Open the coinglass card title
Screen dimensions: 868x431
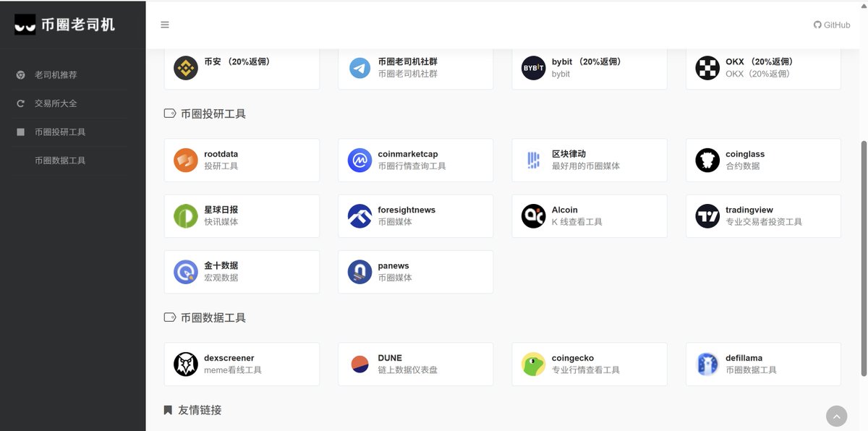745,154
